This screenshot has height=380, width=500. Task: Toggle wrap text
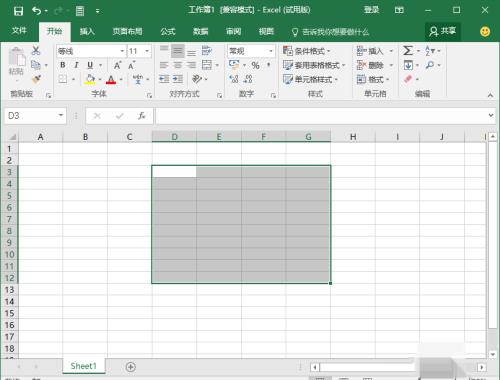[x=207, y=51]
